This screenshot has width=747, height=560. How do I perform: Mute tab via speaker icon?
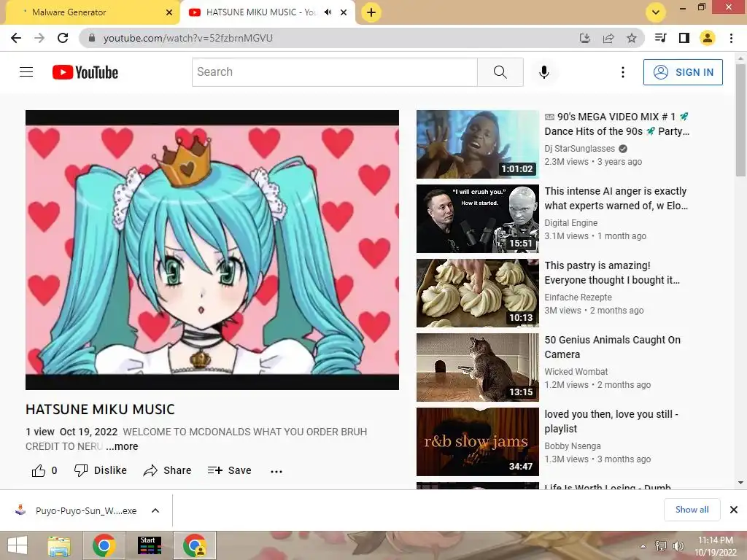pos(328,12)
